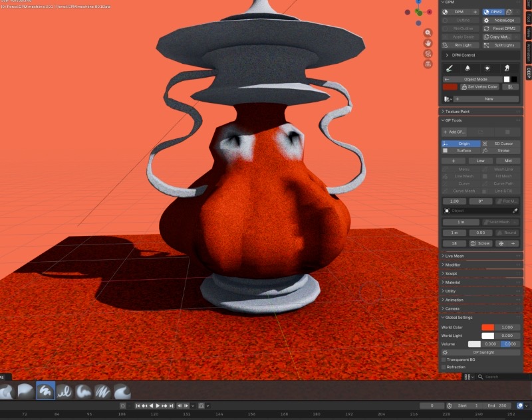The width and height of the screenshot is (532, 420).
Task: Expand the Modifier panel
Action: tap(480, 264)
